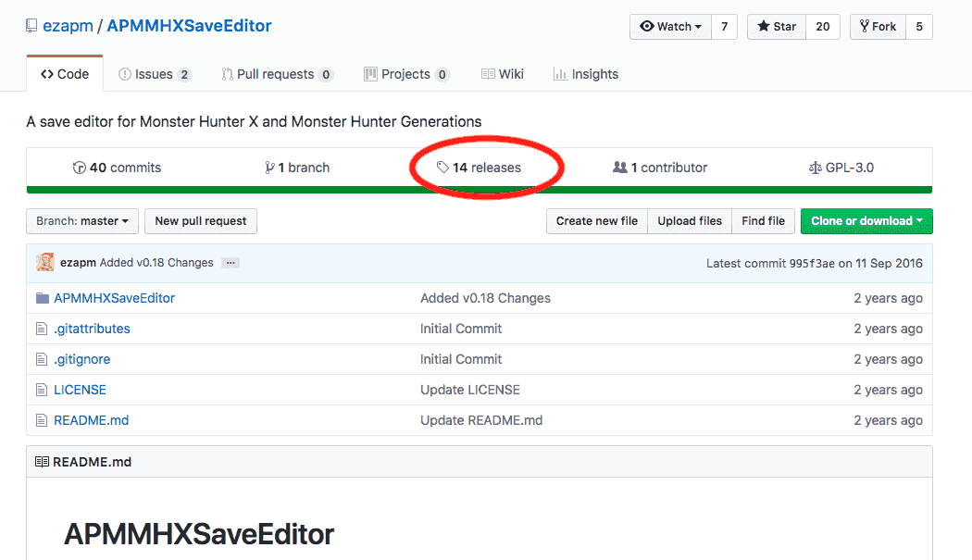Click the APMMHXSaveEditor README heading
Screen dimensions: 972x560
pyautogui.click(x=199, y=535)
